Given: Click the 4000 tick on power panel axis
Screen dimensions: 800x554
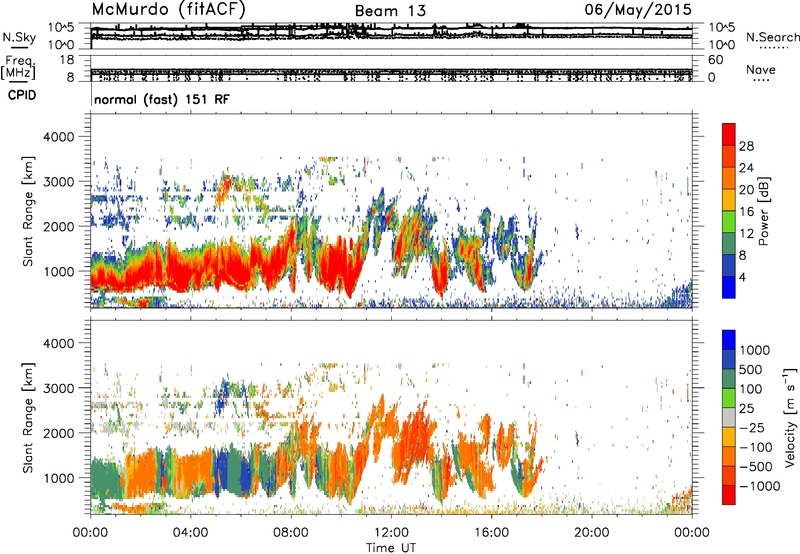Looking at the screenshot, I should (x=58, y=137).
